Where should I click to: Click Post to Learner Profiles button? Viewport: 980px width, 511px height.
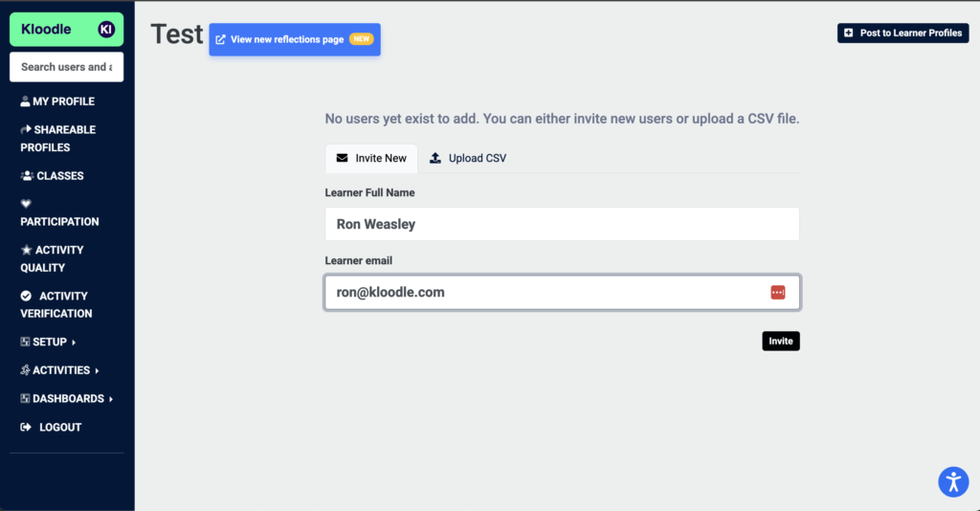tap(903, 33)
